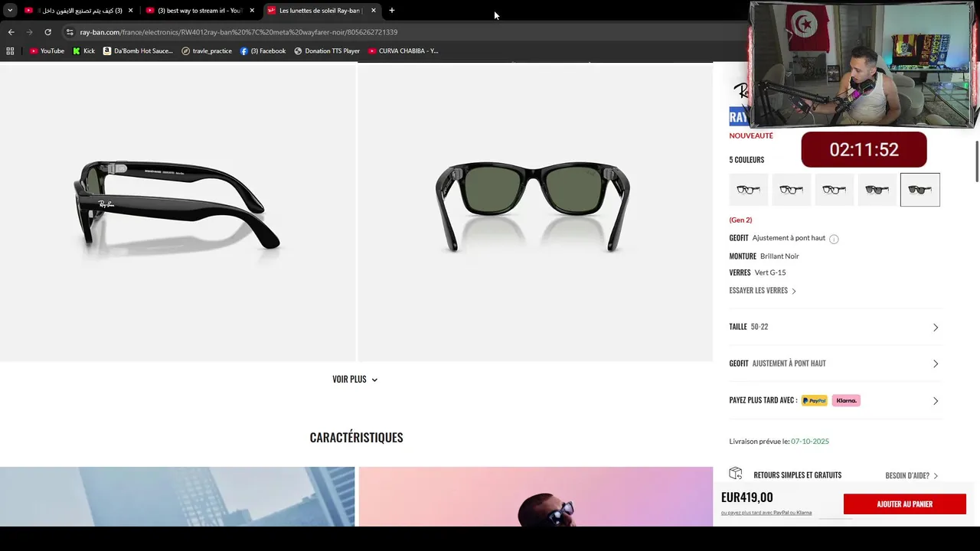The width and height of the screenshot is (980, 551).
Task: Click the '(Gen 2)' text
Action: point(740,220)
